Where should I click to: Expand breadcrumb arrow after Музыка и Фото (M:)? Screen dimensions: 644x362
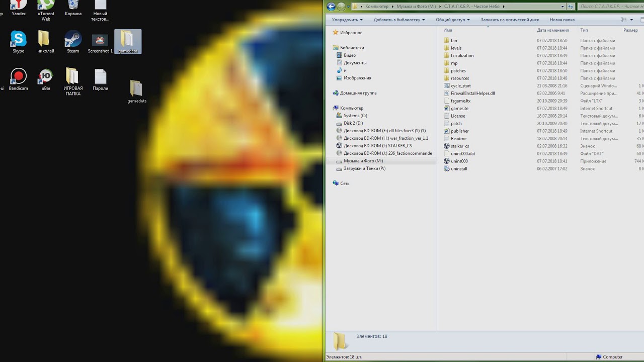pyautogui.click(x=440, y=7)
